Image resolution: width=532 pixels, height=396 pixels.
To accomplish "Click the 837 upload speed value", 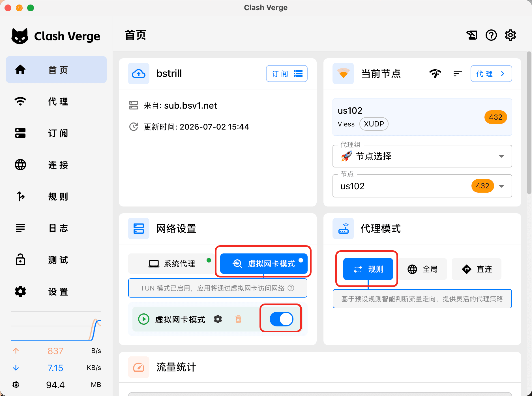I will click(x=55, y=351).
